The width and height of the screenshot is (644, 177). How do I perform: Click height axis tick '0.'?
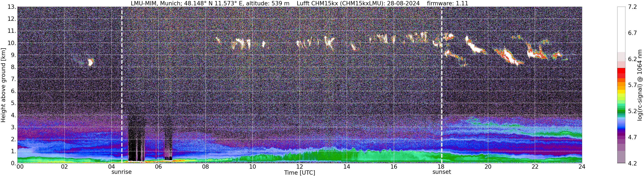13,163
